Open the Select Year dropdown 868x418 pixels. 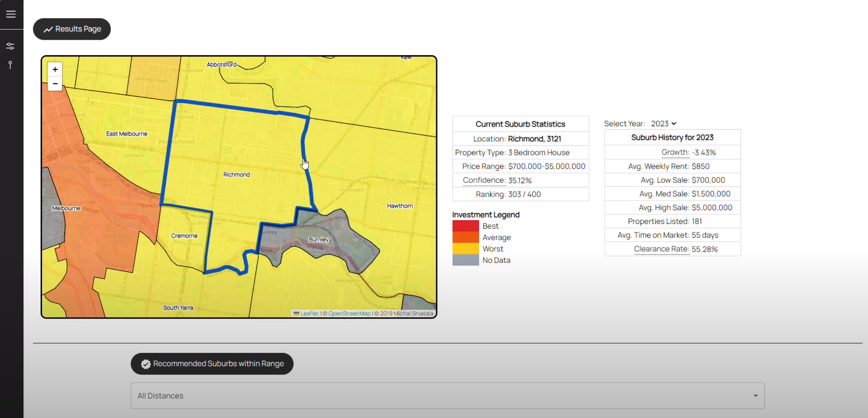(663, 123)
